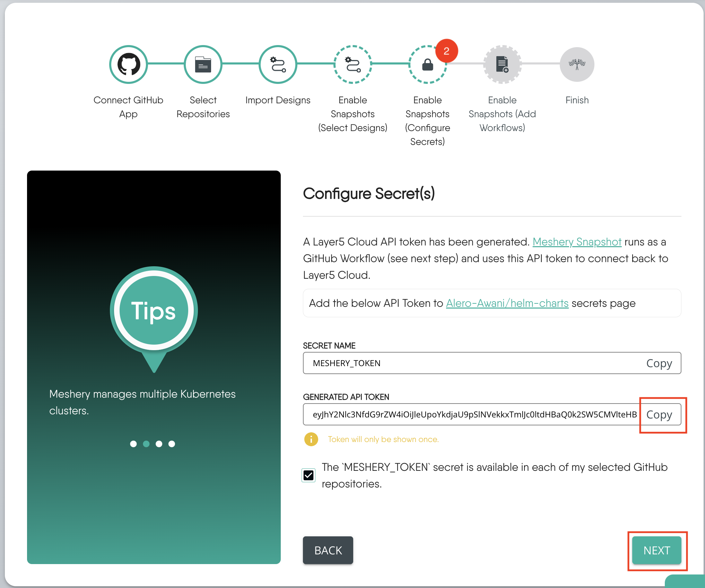Click the Enable Snapshots Select Designs icon
Viewport: 705px width, 588px height.
pyautogui.click(x=352, y=64)
